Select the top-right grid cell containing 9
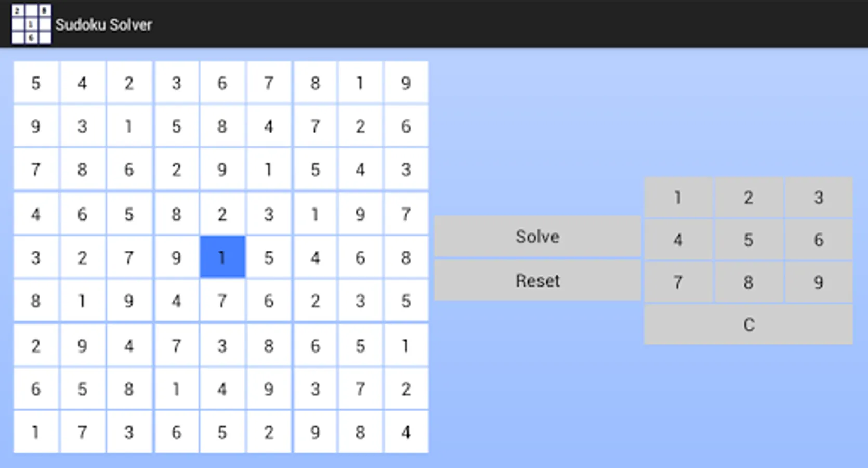 (x=406, y=83)
